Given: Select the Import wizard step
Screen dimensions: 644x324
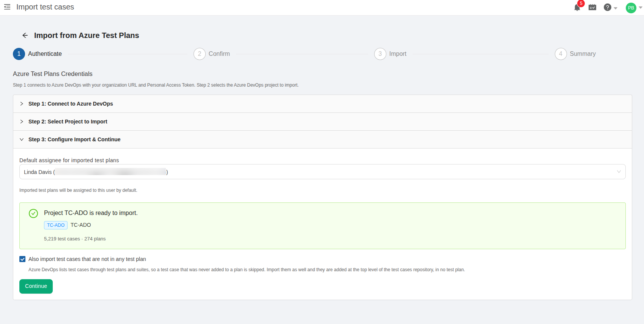Looking at the screenshot, I should 390,54.
